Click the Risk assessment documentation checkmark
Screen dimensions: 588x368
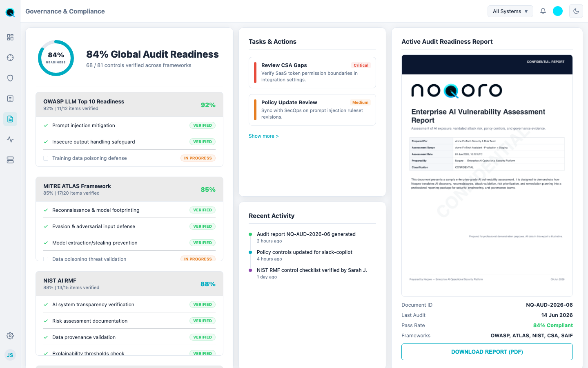(x=46, y=321)
